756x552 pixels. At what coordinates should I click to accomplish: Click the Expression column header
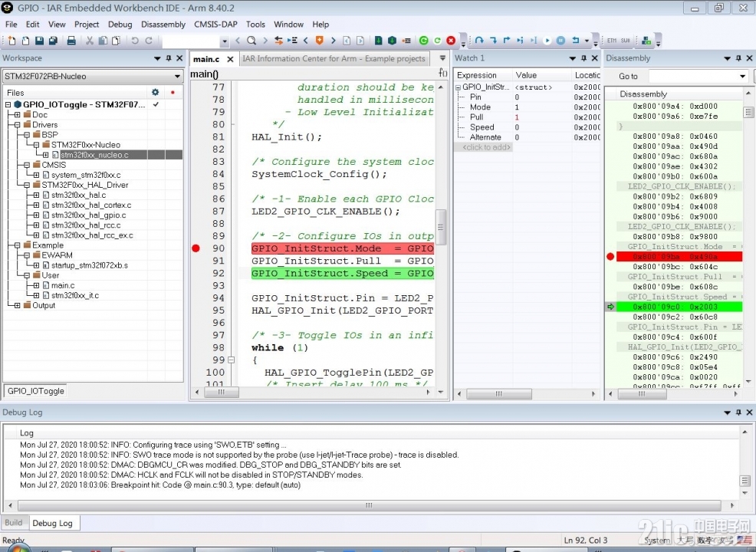[483, 75]
